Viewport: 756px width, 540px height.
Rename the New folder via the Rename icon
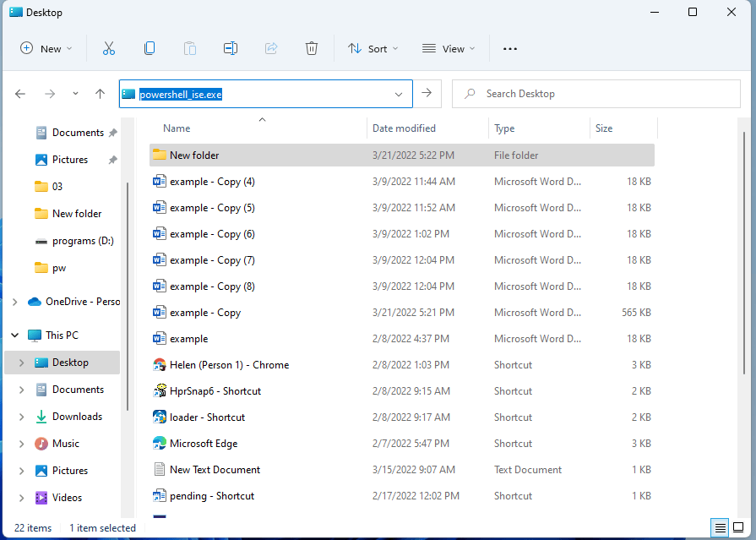[230, 48]
